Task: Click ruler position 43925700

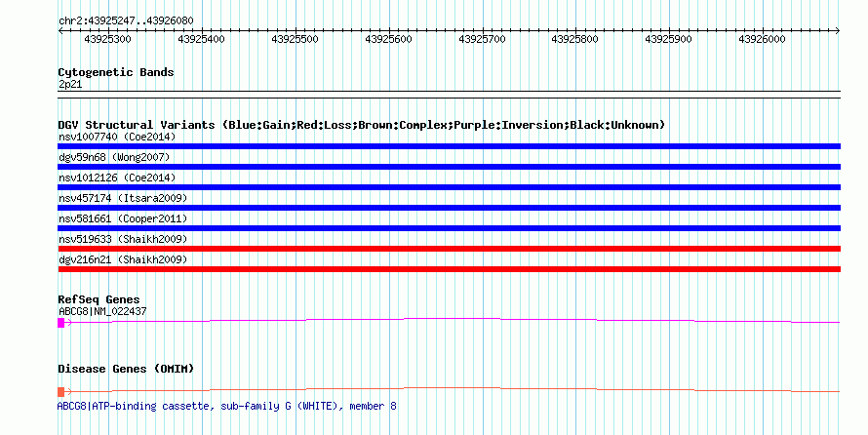Action: [x=482, y=40]
